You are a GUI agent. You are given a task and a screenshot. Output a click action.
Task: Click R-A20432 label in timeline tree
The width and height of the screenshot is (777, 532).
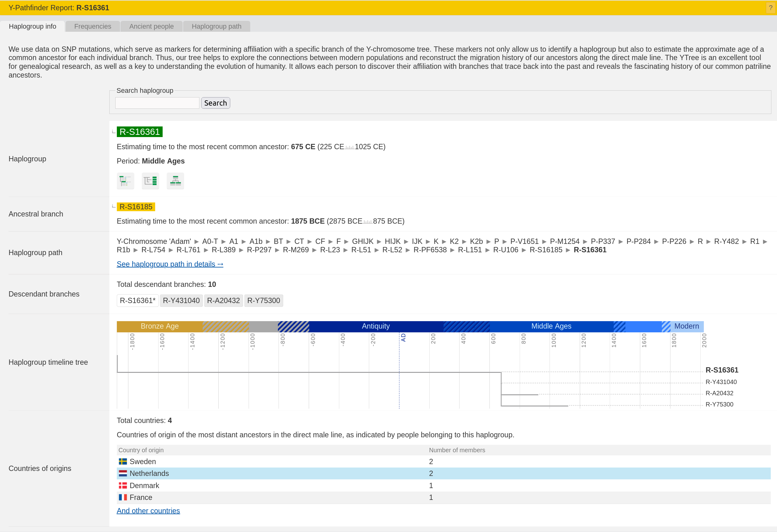point(719,393)
